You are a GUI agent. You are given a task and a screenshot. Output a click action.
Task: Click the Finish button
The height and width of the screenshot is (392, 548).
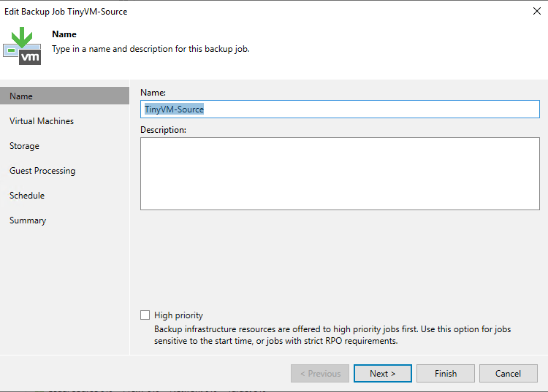pyautogui.click(x=446, y=374)
